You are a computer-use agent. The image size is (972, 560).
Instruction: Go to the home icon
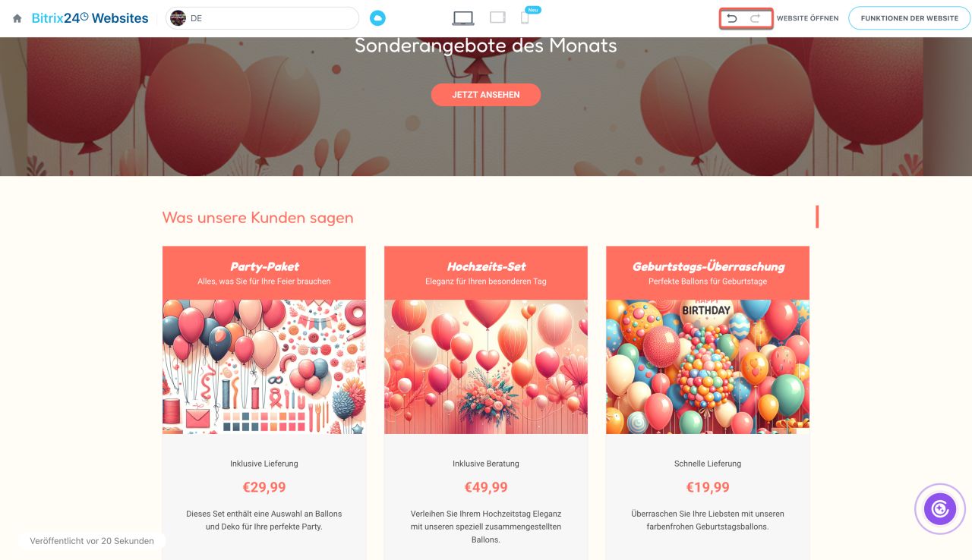click(17, 18)
